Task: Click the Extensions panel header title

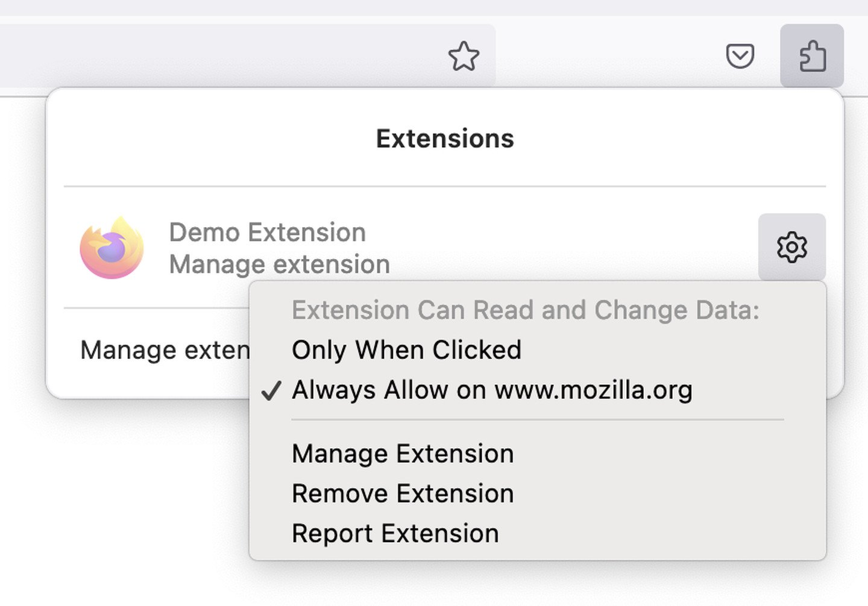Action: coord(445,139)
